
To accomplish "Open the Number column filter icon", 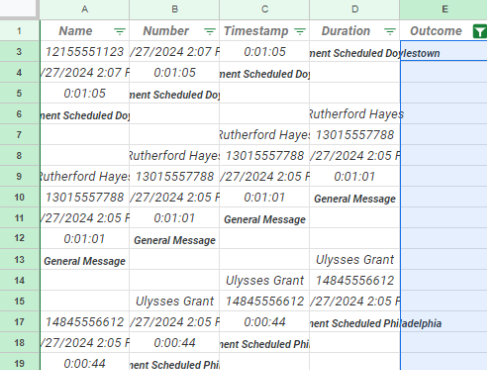I will pyautogui.click(x=210, y=31).
